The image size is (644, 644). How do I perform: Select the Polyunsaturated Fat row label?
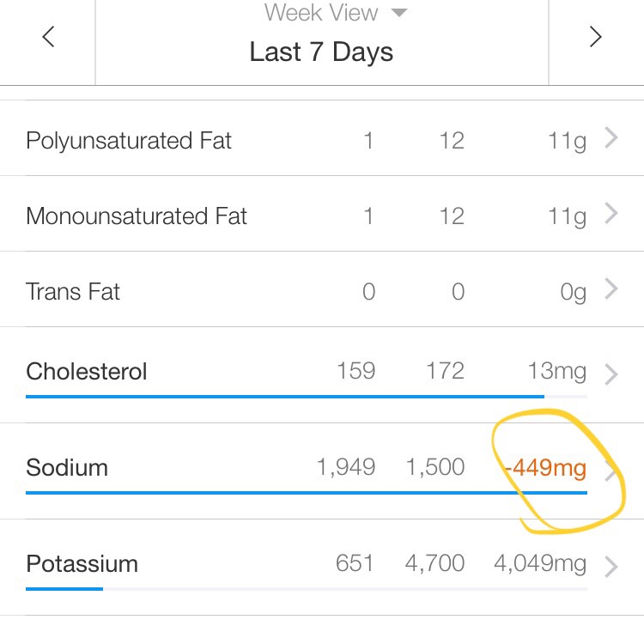point(129,141)
